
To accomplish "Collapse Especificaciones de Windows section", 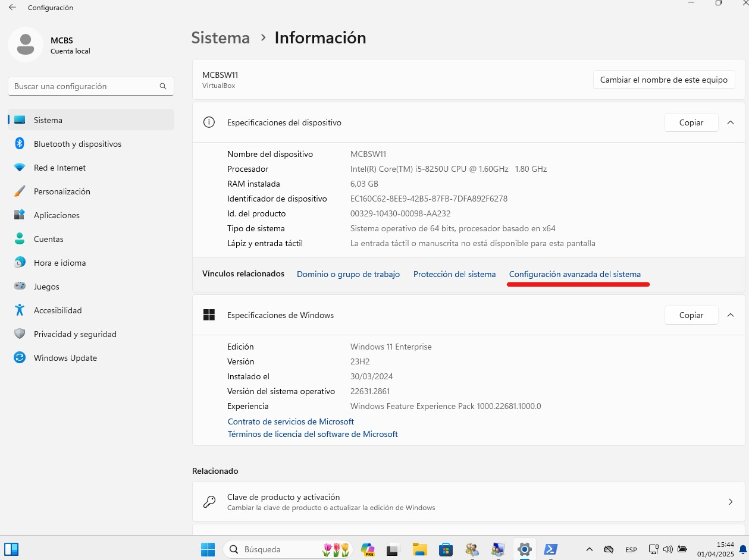I will pos(731,315).
